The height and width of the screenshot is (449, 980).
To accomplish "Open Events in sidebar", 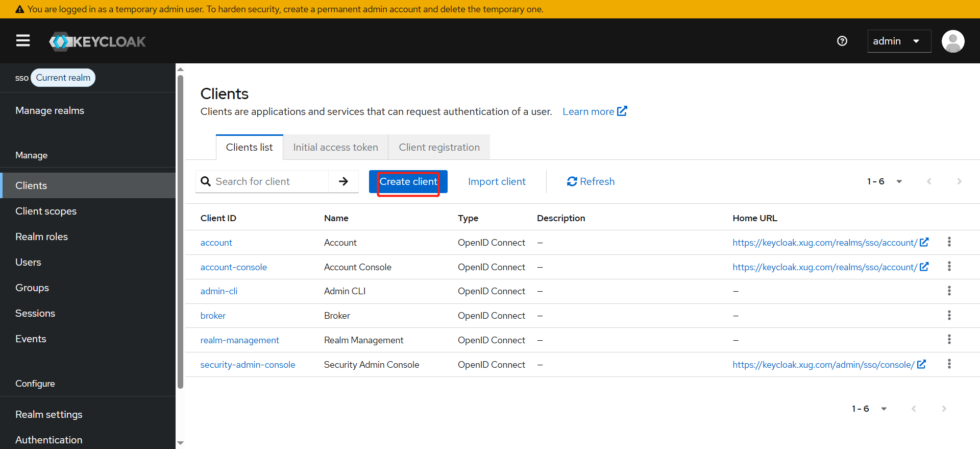I will 88,339.
